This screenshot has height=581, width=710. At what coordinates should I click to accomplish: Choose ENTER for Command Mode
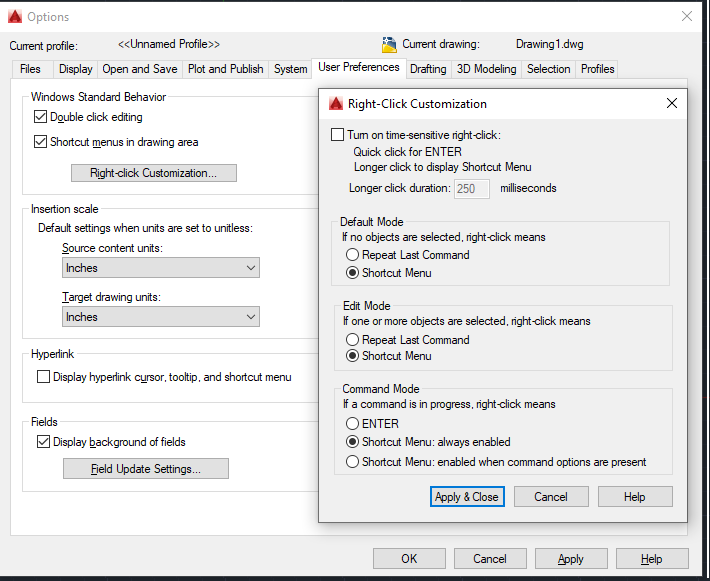[x=352, y=424]
